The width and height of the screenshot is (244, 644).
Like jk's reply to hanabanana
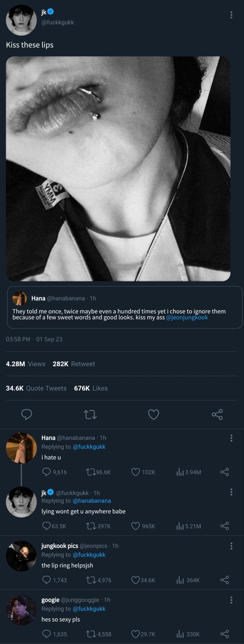[x=136, y=526]
